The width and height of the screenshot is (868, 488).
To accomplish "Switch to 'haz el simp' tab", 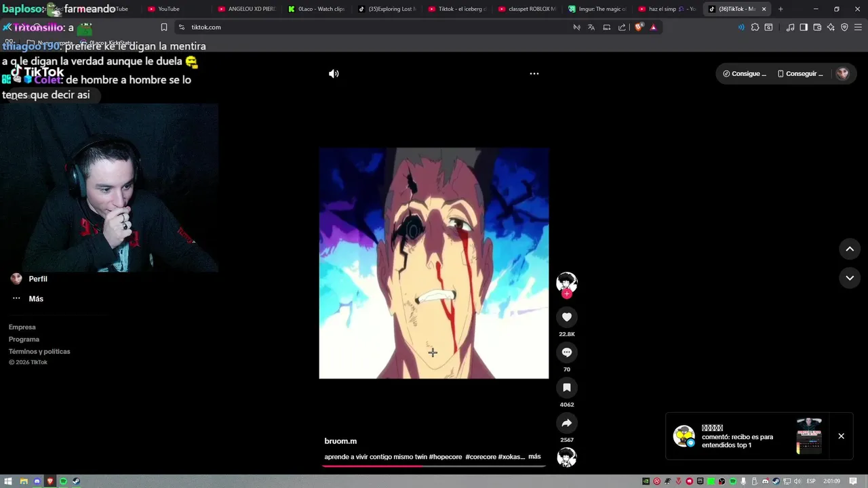I will [x=667, y=9].
